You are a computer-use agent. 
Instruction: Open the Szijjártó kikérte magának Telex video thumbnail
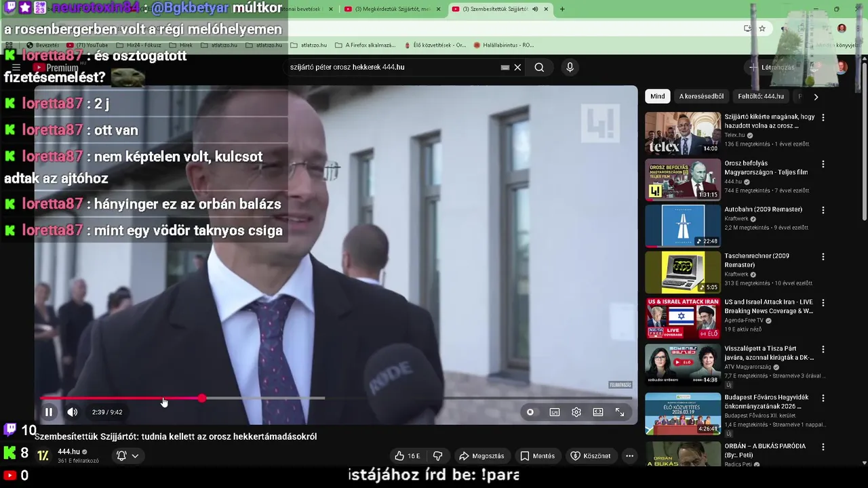pos(683,133)
